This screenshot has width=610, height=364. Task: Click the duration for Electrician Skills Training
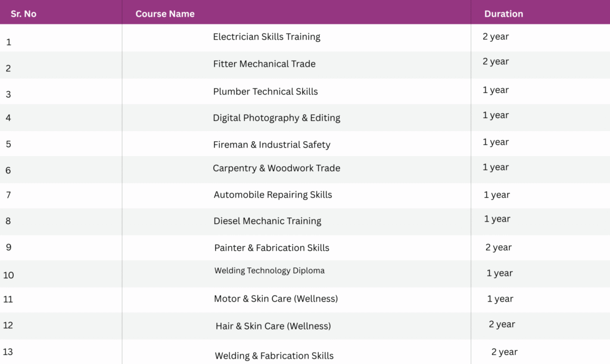tap(496, 36)
